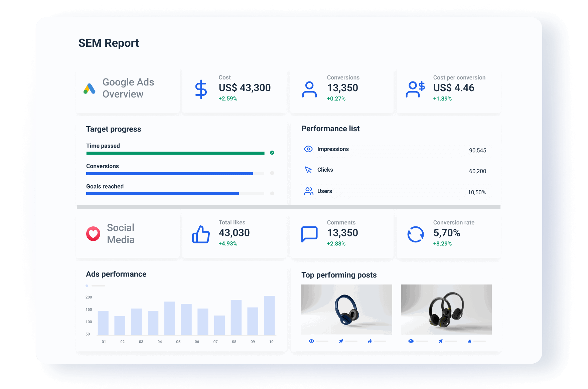Screen dimensions: 588x389
Task: Click the green checkmark on Time passed bar
Action: tap(272, 153)
